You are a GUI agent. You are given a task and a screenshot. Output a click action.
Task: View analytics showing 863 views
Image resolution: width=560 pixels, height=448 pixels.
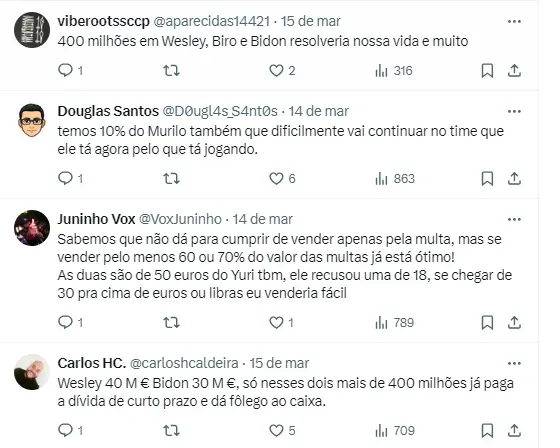click(395, 178)
